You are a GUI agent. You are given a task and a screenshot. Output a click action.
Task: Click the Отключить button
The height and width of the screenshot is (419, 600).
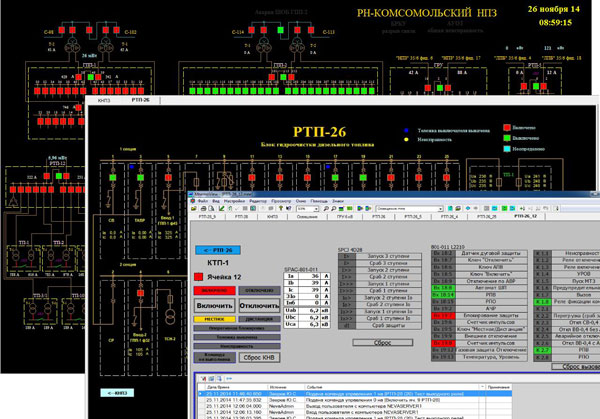click(x=259, y=306)
